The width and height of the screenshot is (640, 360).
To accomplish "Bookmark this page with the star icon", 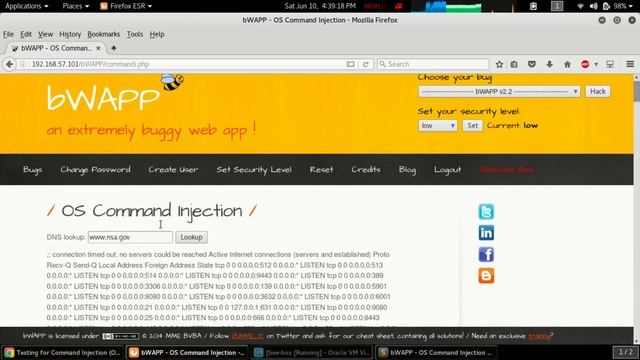I will pos(499,64).
